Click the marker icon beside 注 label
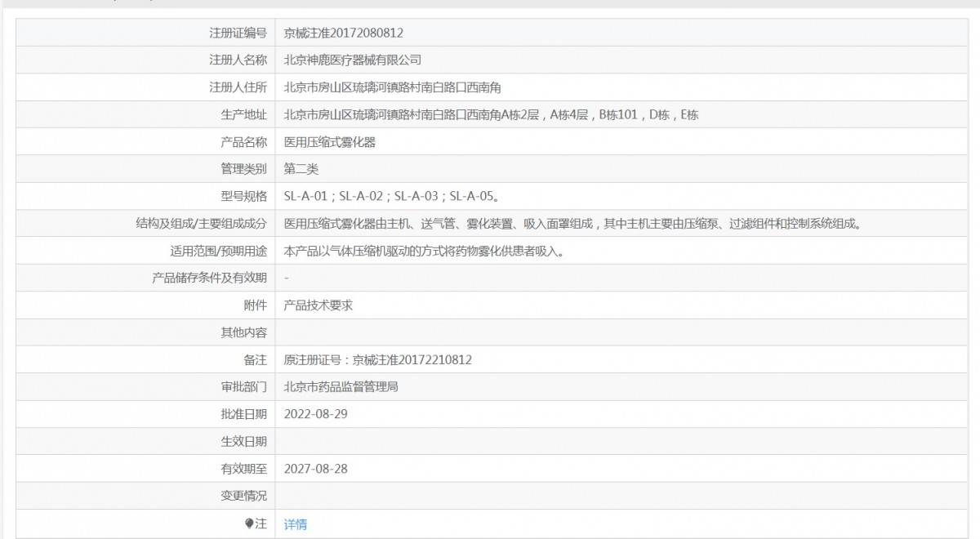The height and width of the screenshot is (539, 980). click(x=250, y=524)
